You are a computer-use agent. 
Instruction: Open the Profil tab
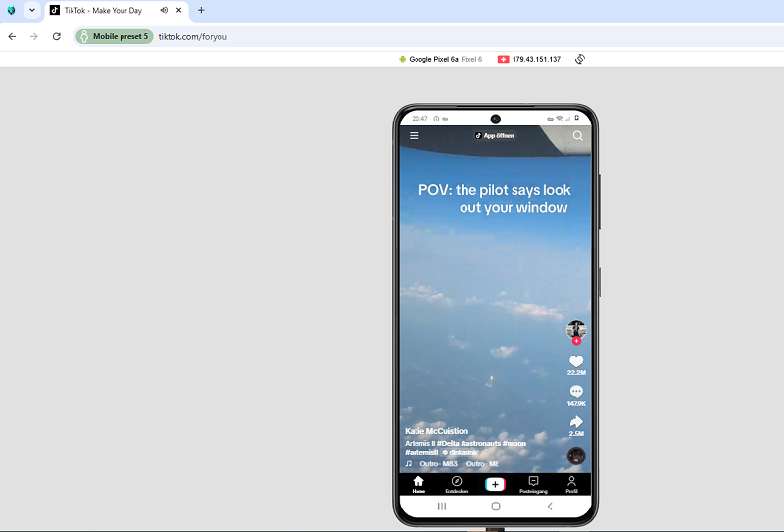(x=571, y=485)
